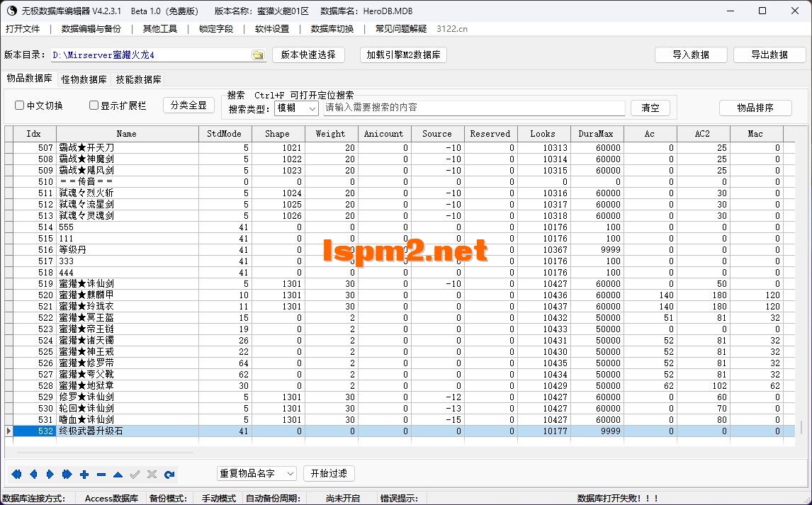Add new record with plus icon

[x=84, y=474]
